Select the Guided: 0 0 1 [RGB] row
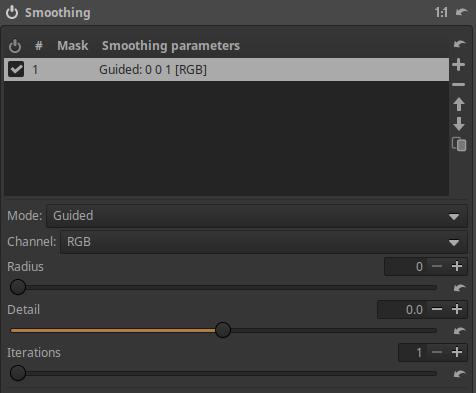The height and width of the screenshot is (393, 476). coord(226,70)
